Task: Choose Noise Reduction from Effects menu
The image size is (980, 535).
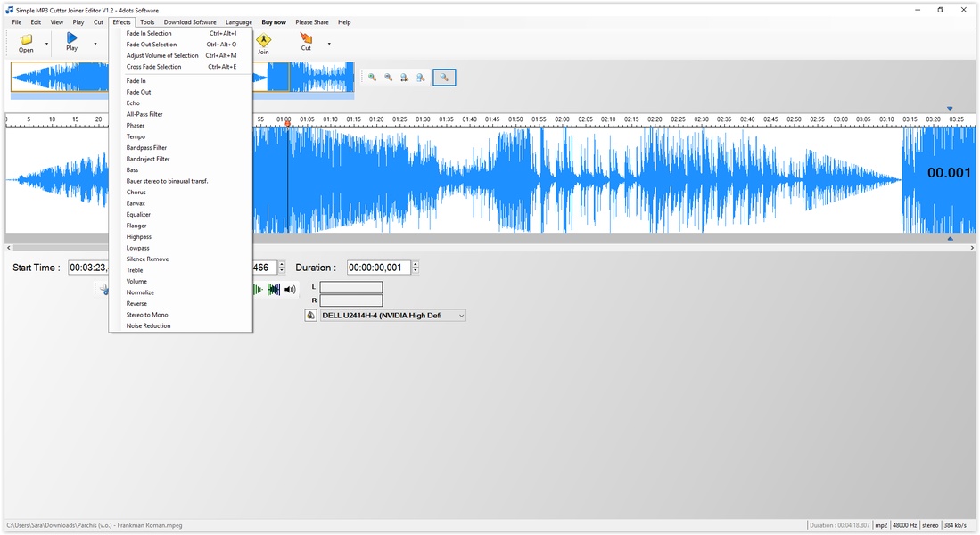Action: pyautogui.click(x=148, y=326)
